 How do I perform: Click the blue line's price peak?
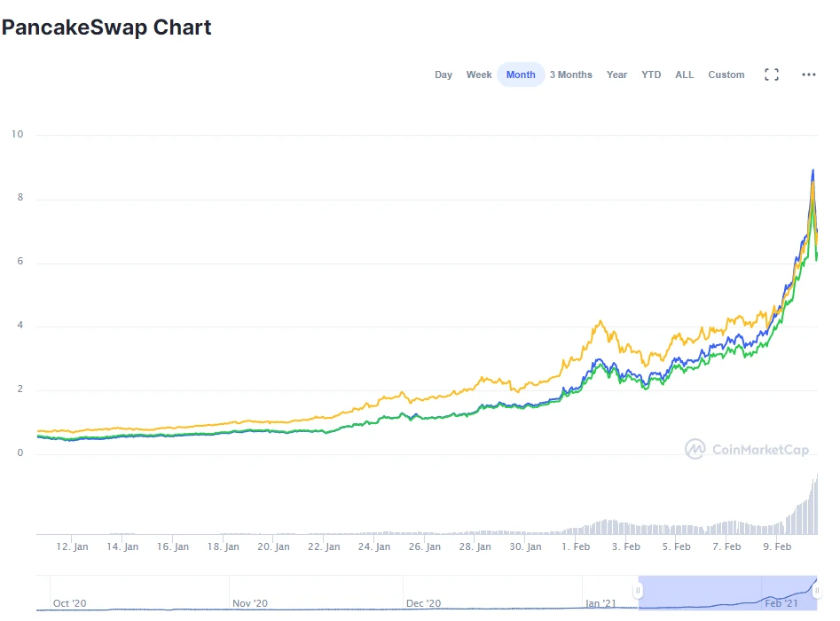click(x=813, y=170)
